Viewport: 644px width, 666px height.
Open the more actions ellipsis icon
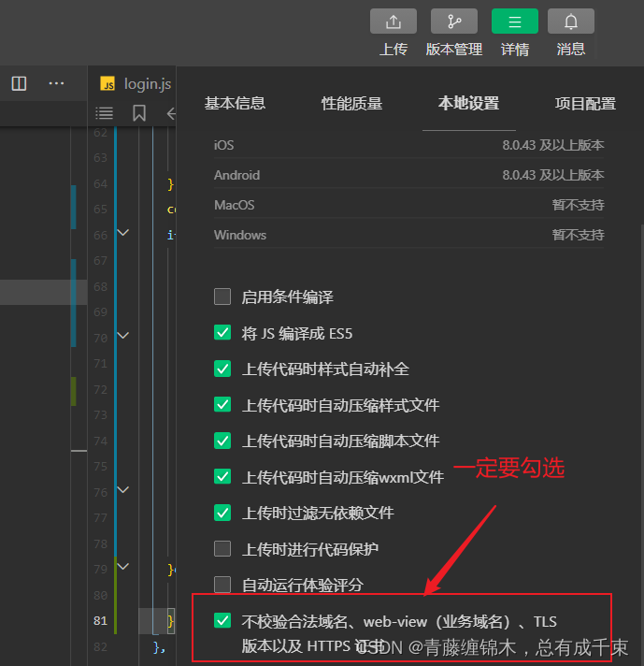click(57, 83)
